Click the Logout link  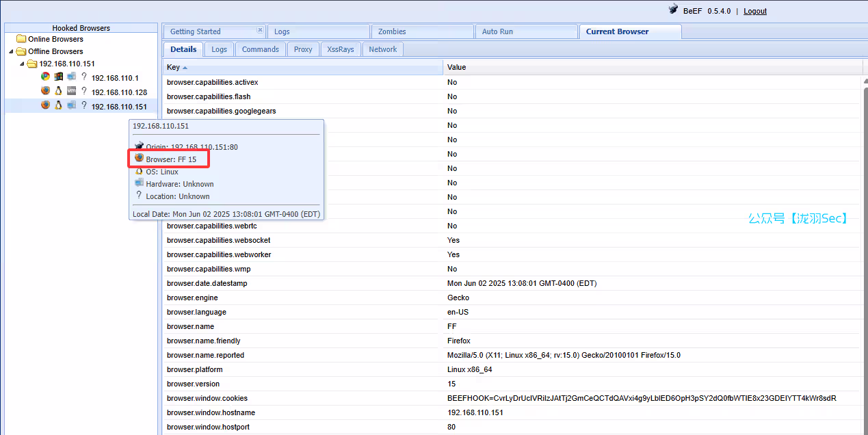[754, 11]
